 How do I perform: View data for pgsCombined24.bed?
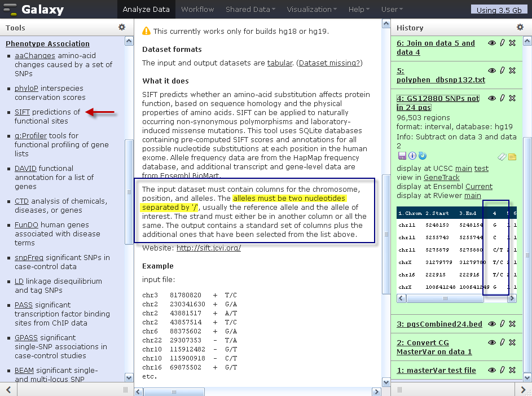pos(491,324)
